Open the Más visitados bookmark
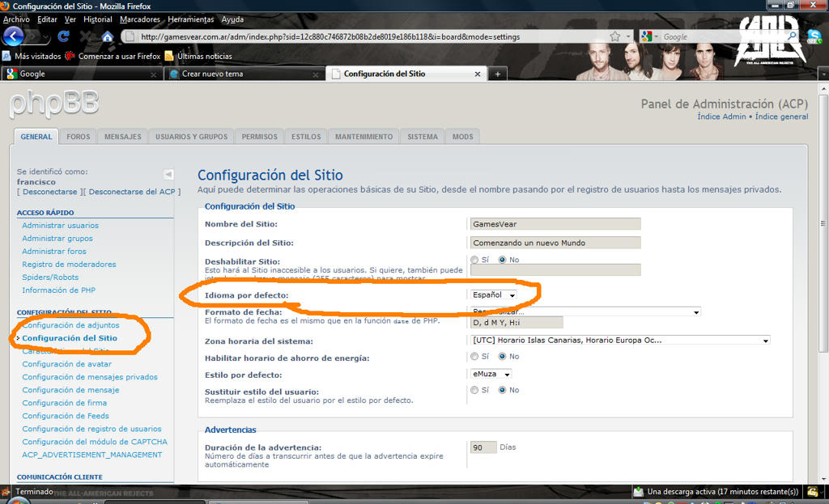The width and height of the screenshot is (829, 504). [32, 56]
